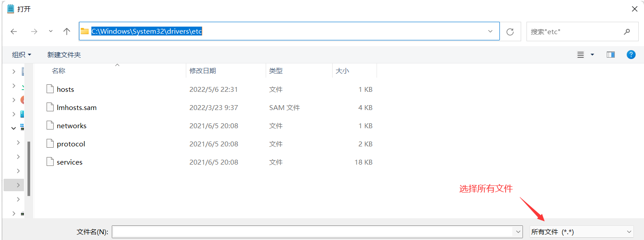
Task: Click the modified date of services
Action: pos(214,162)
